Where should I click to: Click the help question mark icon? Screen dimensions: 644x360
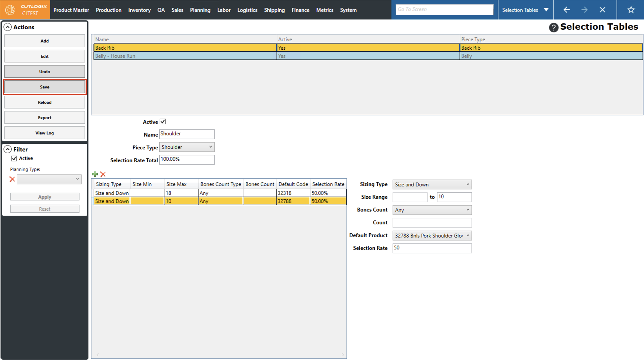pos(553,27)
